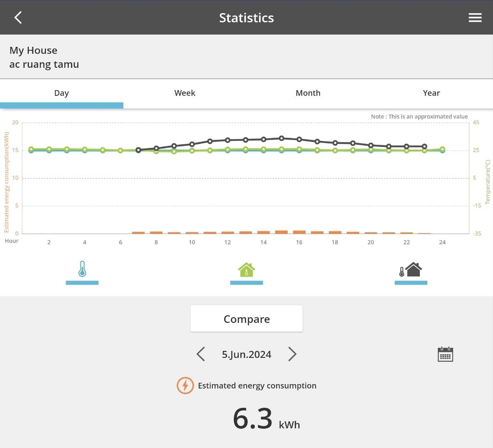
Task: Click the outdoor temperature point at hour 15
Action: pyautogui.click(x=282, y=138)
